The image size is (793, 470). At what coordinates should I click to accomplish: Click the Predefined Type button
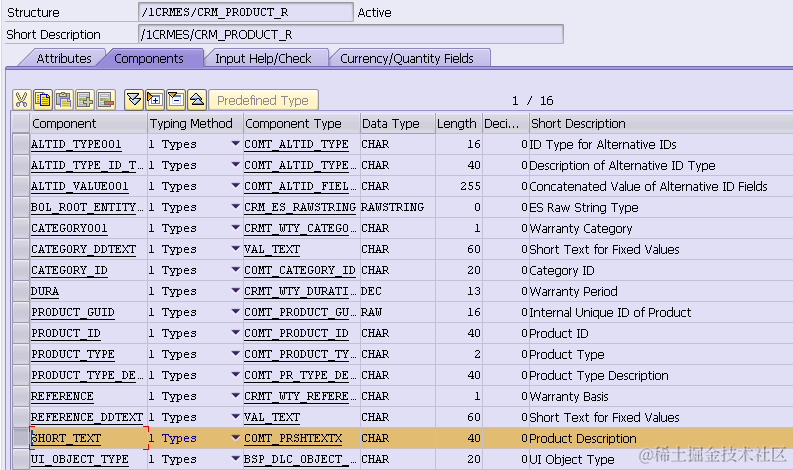(x=263, y=100)
